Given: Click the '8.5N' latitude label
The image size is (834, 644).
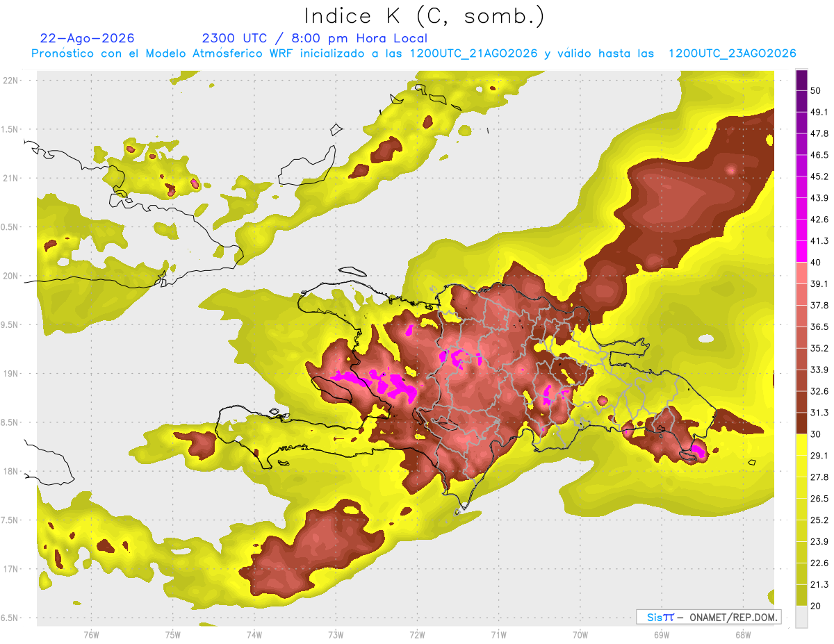Looking at the screenshot, I should click(10, 422).
